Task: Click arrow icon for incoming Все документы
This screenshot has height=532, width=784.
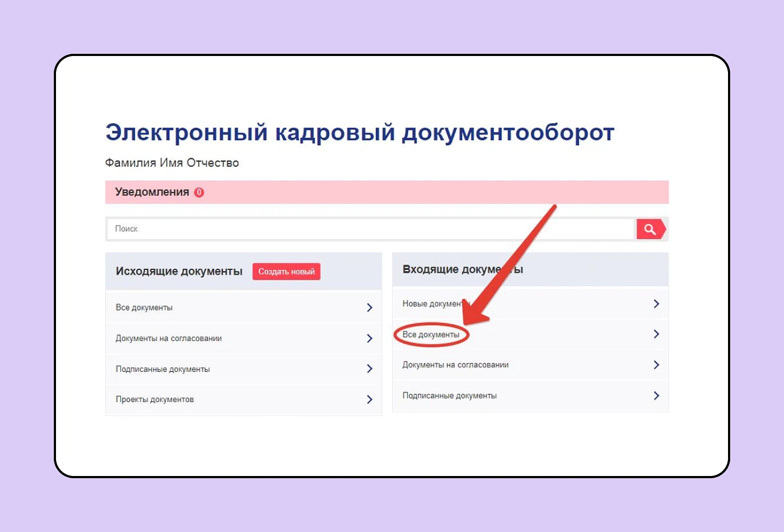Action: coord(656,334)
